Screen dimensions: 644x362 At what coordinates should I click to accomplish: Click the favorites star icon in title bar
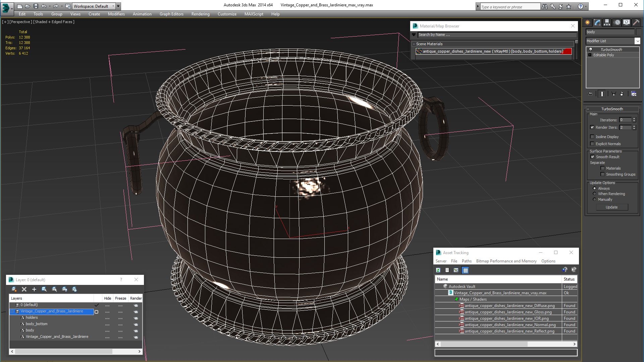click(x=569, y=6)
